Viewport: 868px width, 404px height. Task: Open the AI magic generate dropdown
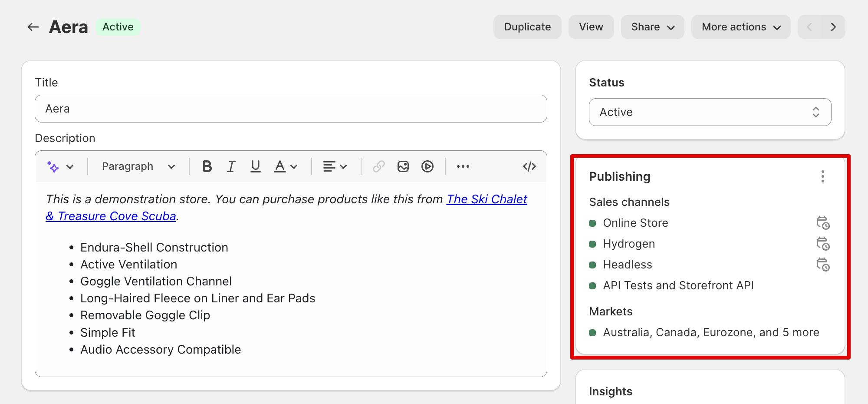pos(60,166)
